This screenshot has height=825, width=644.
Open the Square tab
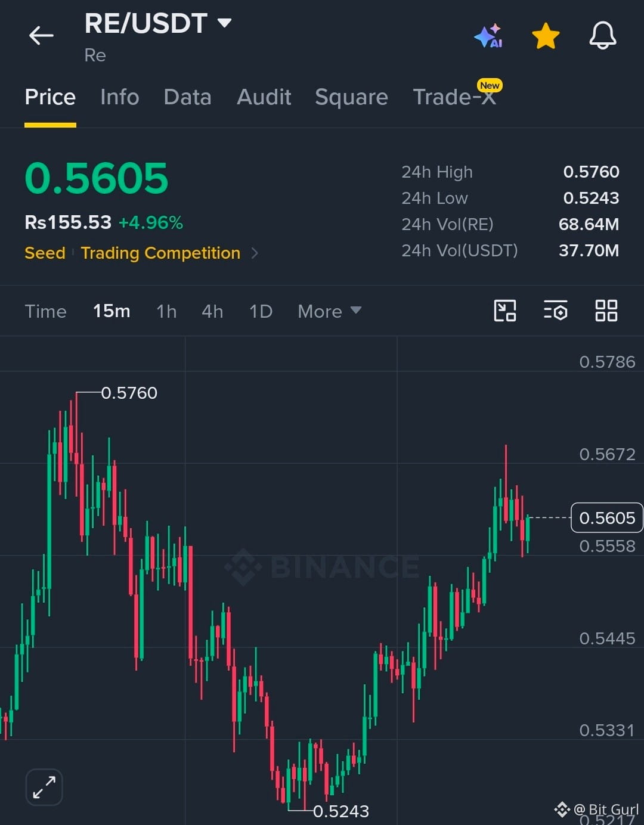pyautogui.click(x=351, y=97)
